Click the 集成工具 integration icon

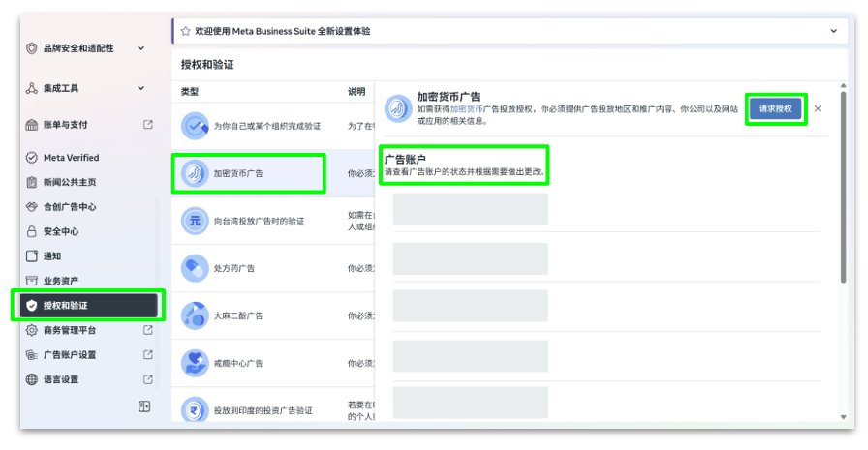pos(32,88)
